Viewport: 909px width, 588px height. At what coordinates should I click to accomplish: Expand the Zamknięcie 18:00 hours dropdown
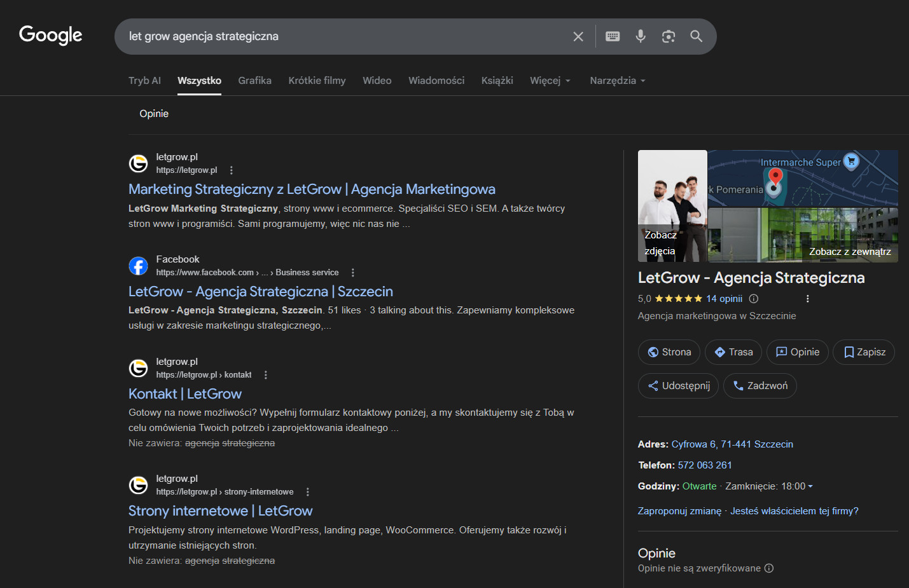click(x=810, y=486)
